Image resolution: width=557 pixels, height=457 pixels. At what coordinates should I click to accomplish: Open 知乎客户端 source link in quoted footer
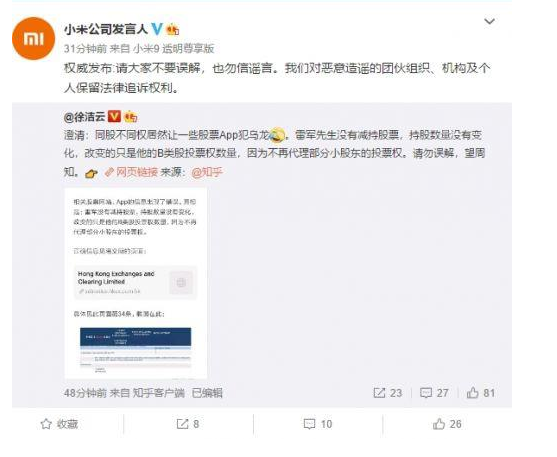(159, 393)
